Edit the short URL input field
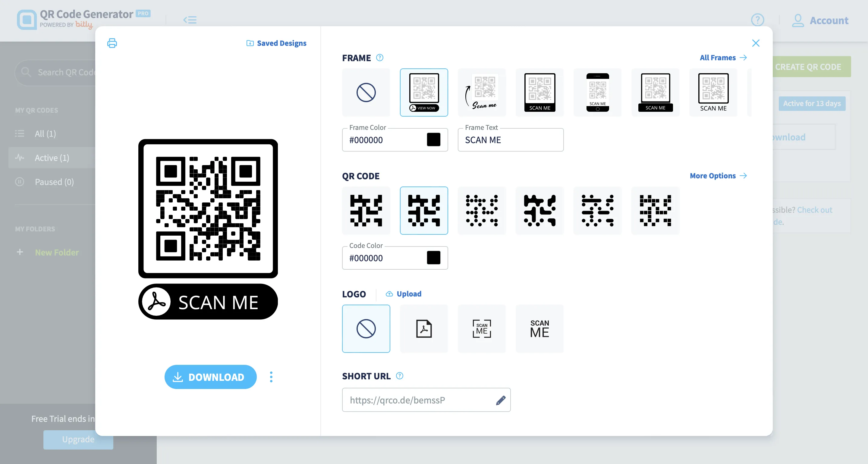868x464 pixels. 500,400
